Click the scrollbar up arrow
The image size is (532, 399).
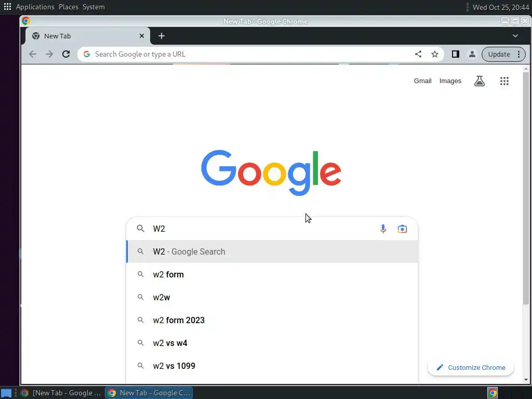(526, 69)
